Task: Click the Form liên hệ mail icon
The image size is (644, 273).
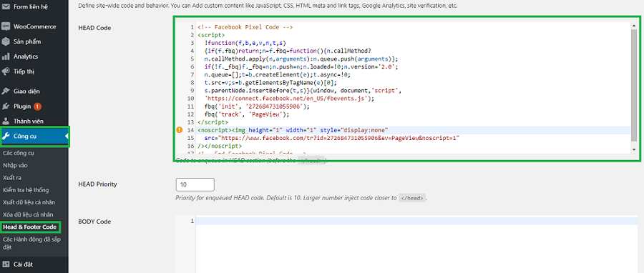Action: tap(6, 6)
